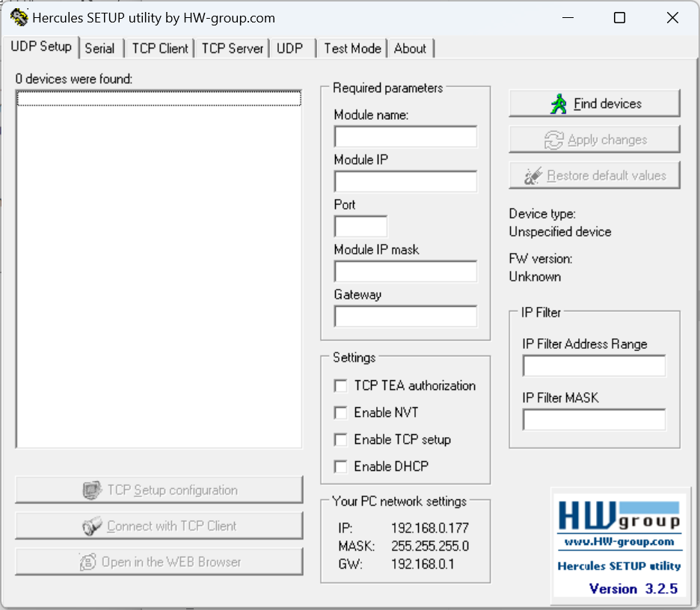The width and height of the screenshot is (700, 610).
Task: Click the MASK value 255.255.255.0
Action: (430, 546)
